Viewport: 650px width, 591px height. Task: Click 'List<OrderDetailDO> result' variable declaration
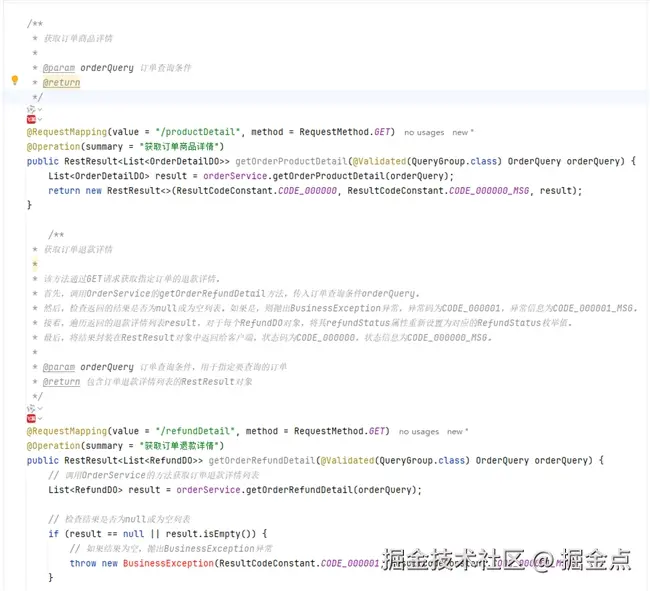point(117,176)
